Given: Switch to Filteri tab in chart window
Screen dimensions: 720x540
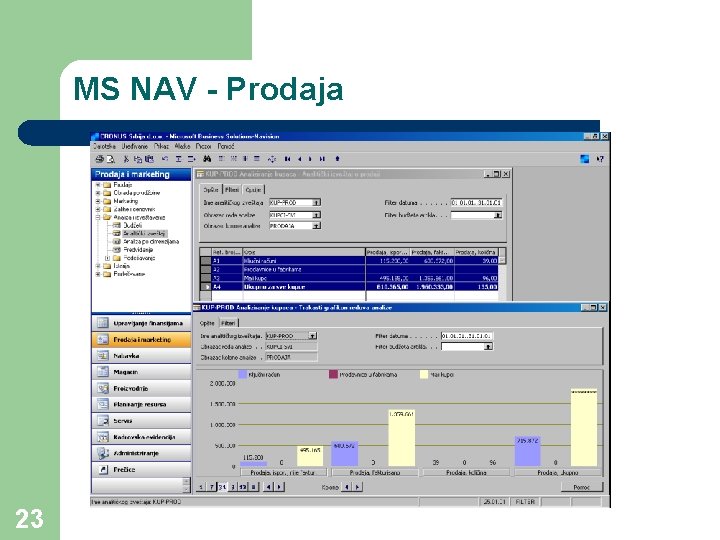Looking at the screenshot, I should (x=228, y=323).
